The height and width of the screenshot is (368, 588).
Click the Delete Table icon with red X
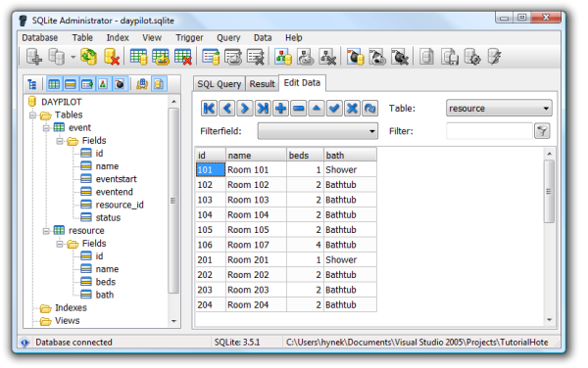[183, 58]
